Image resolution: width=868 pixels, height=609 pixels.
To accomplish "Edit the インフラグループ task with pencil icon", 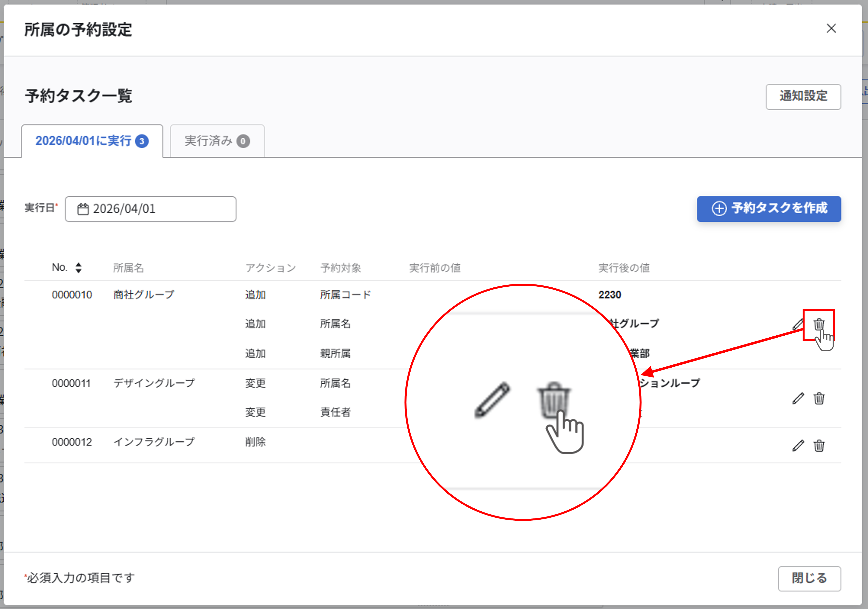I will point(798,446).
